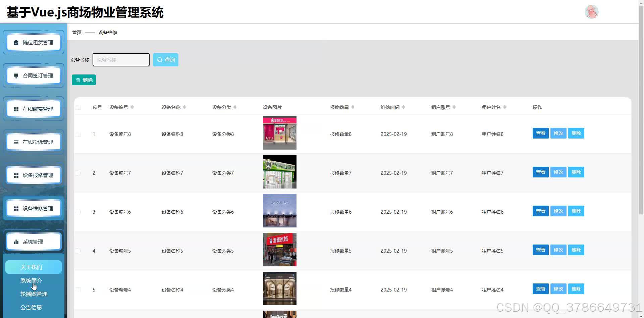
Task: Sort by 维修时间 column arrows
Action: click(404, 107)
